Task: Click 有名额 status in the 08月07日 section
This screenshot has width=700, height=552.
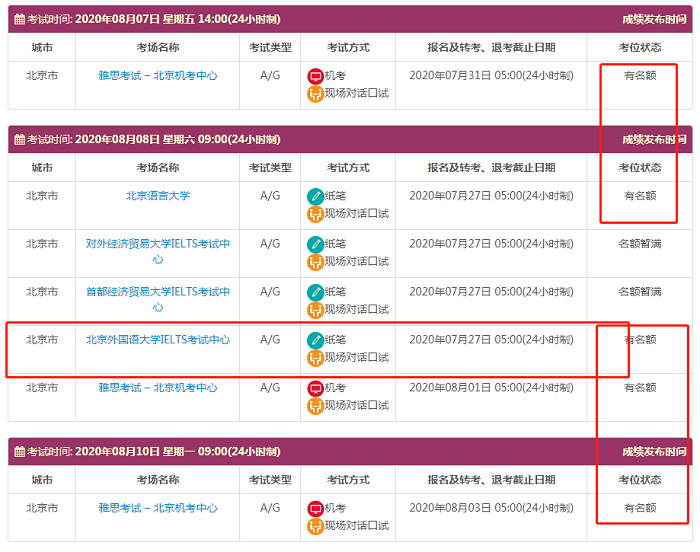Action: [640, 75]
